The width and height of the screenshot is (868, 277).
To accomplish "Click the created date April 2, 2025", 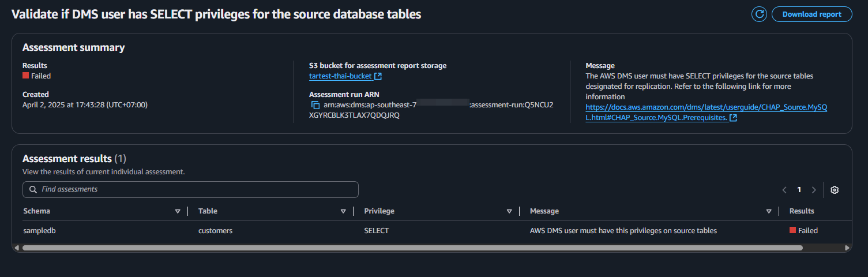I will click(x=85, y=104).
